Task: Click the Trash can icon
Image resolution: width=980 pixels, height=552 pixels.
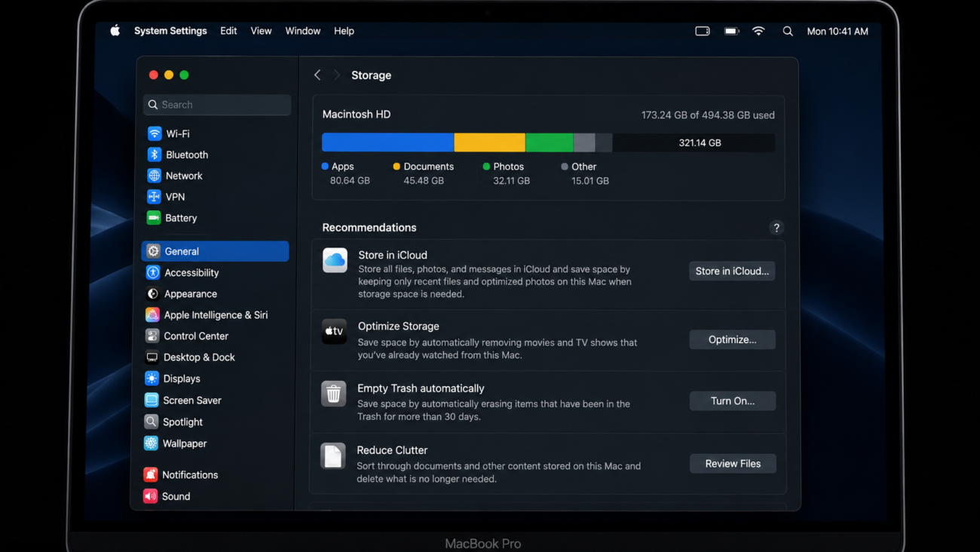Action: pos(334,394)
